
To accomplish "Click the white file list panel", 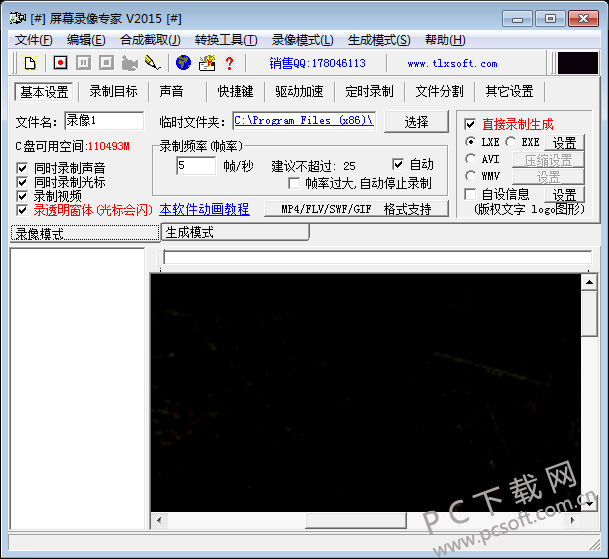I will coord(77,388).
